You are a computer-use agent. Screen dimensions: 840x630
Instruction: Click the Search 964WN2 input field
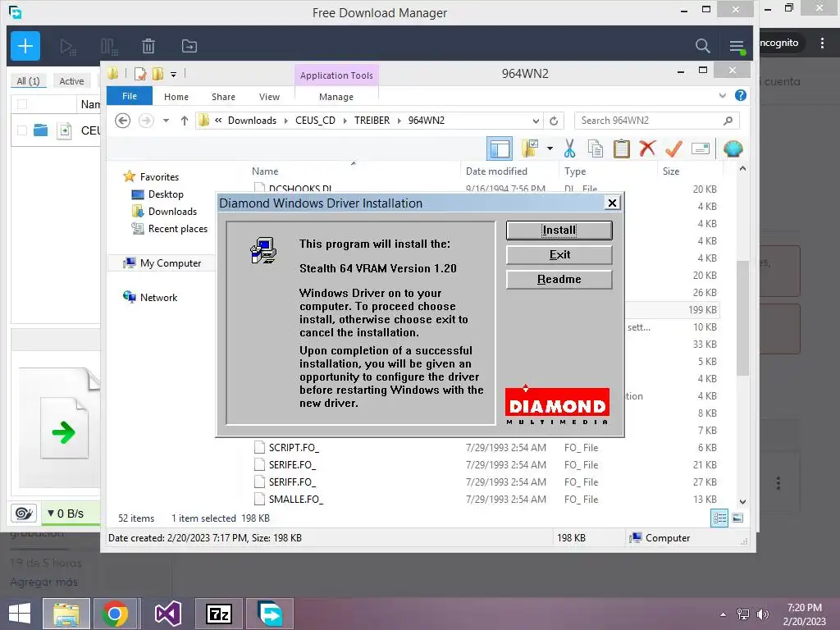click(656, 121)
